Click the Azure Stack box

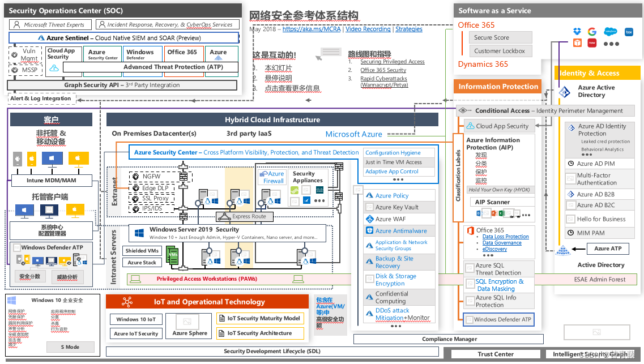click(x=142, y=263)
